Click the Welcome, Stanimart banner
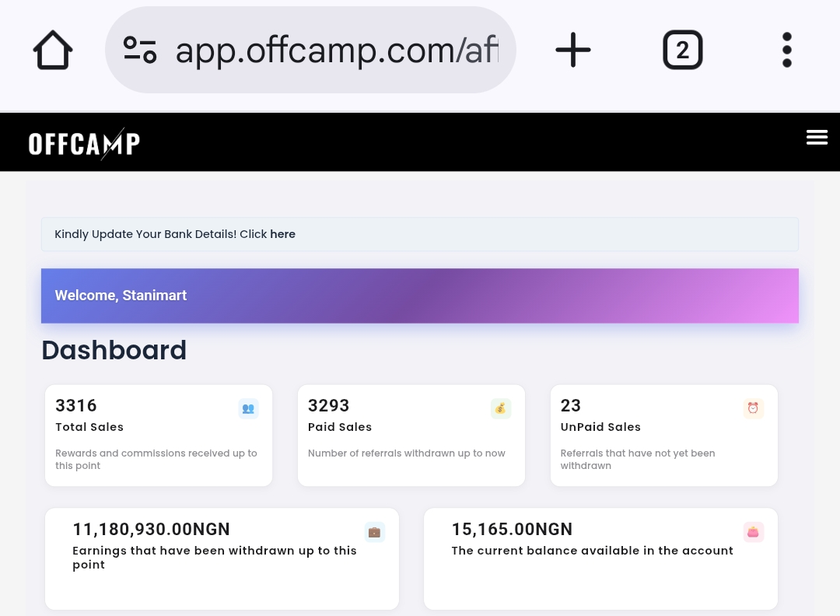The width and height of the screenshot is (840, 616). click(420, 296)
